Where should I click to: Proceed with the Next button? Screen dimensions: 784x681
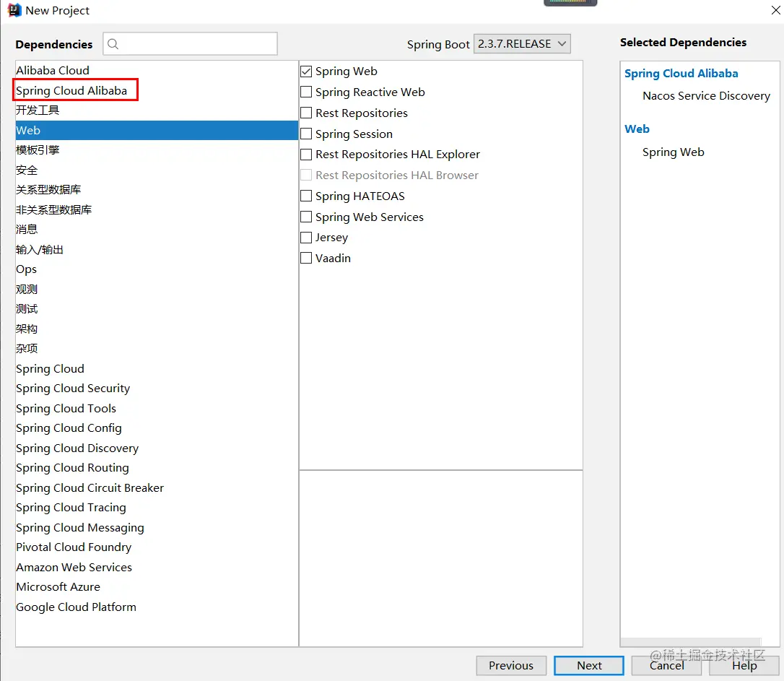coord(589,666)
